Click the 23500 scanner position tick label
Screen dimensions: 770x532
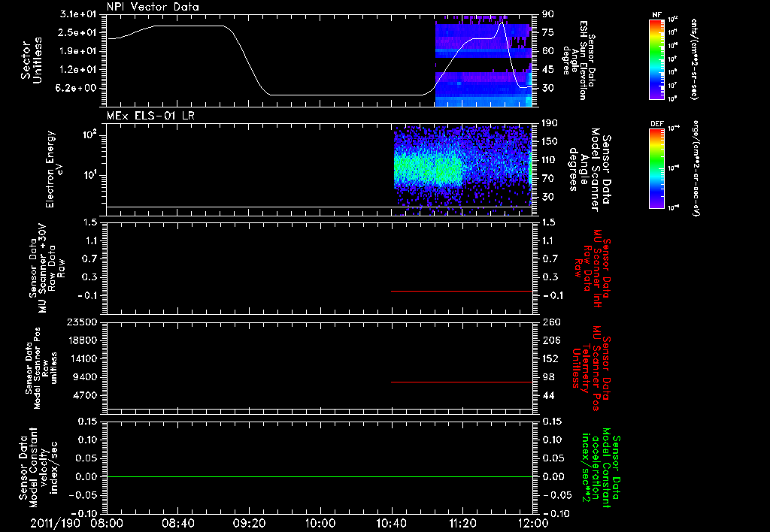(x=83, y=322)
